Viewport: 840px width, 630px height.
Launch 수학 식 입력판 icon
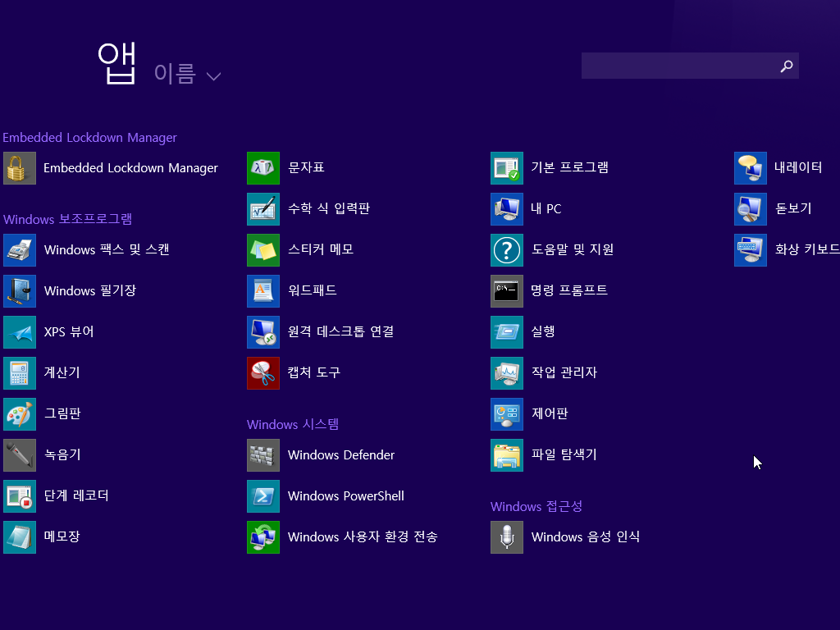(x=263, y=209)
